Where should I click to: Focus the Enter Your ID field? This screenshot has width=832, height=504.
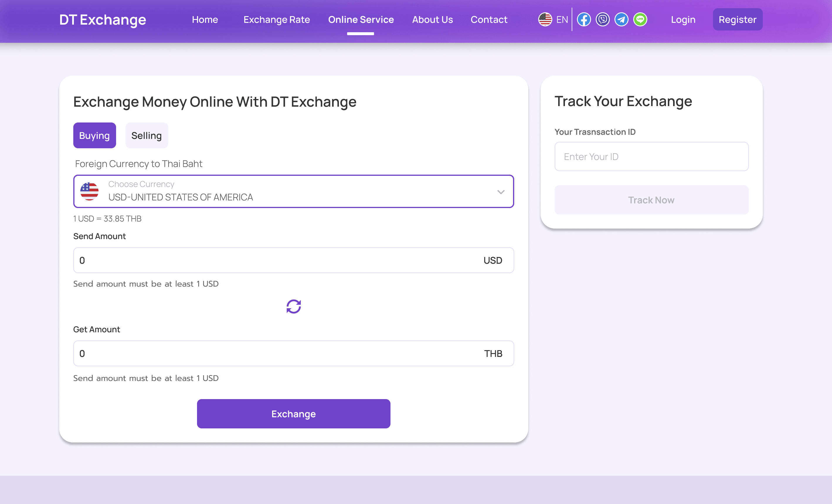(x=651, y=157)
